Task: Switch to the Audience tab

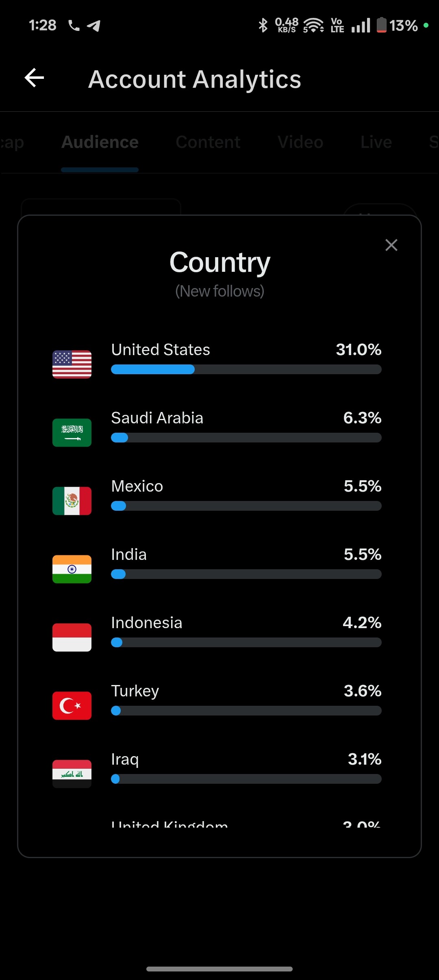Action: tap(100, 142)
